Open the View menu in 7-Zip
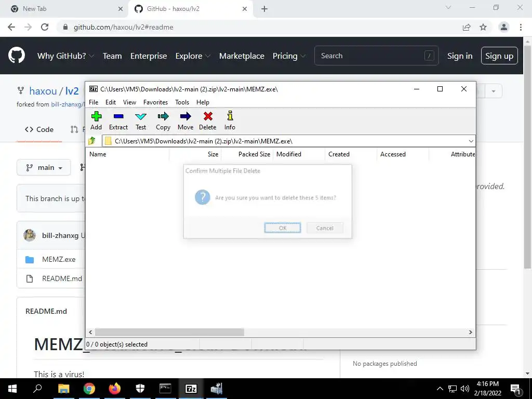 (x=129, y=102)
